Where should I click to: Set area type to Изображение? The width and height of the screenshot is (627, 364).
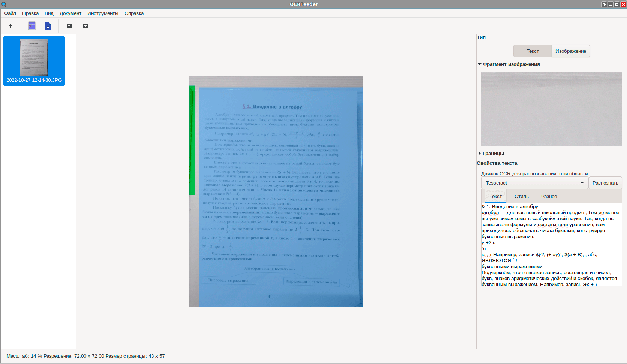[570, 51]
